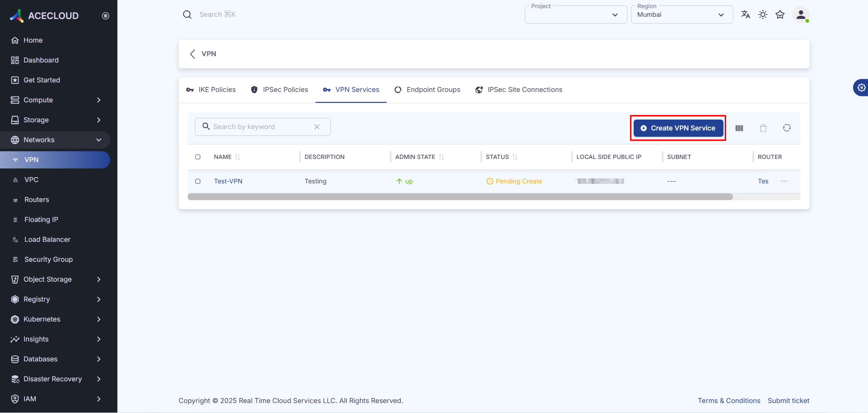Screen dimensions: 868x413
Task: Open the Region dropdown
Action: [681, 15]
